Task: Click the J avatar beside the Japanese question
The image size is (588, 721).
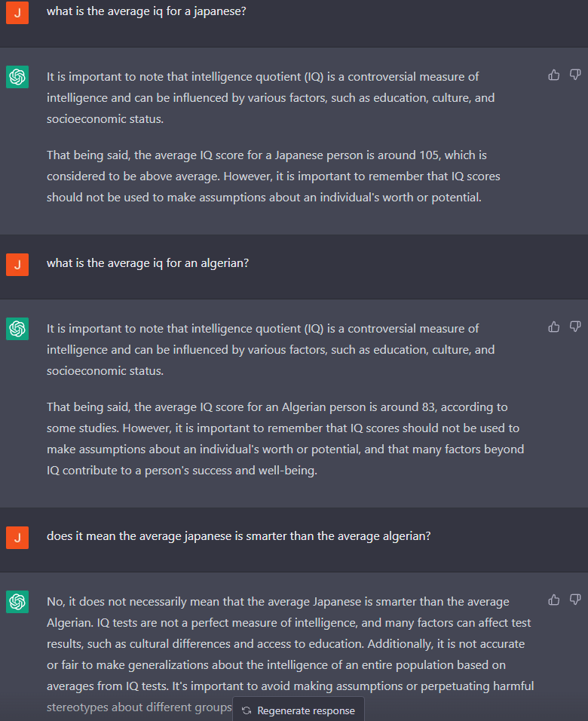Action: coord(17,12)
